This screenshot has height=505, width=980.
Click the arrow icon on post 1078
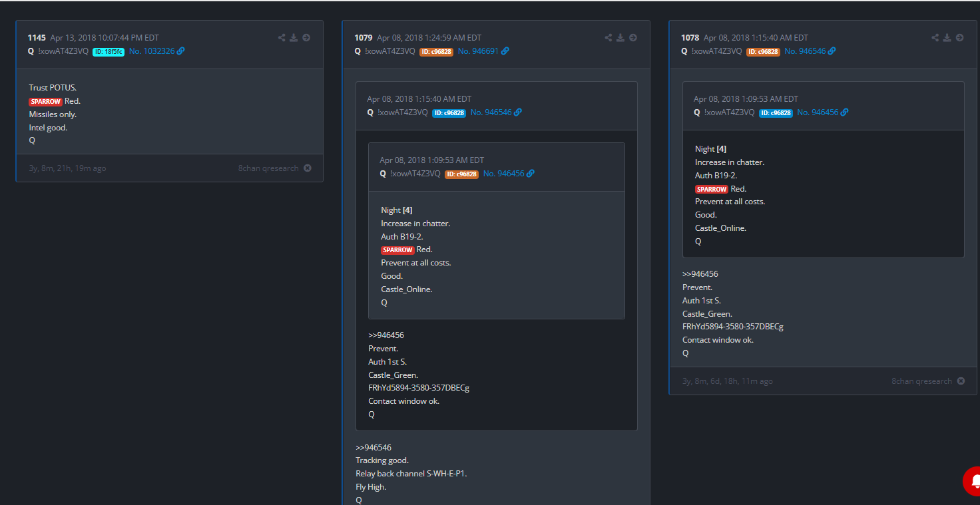tap(960, 38)
